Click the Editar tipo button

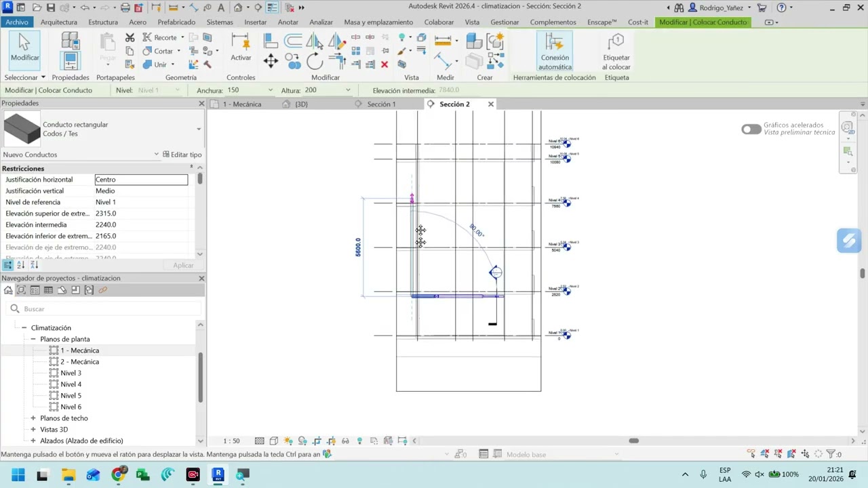[182, 155]
